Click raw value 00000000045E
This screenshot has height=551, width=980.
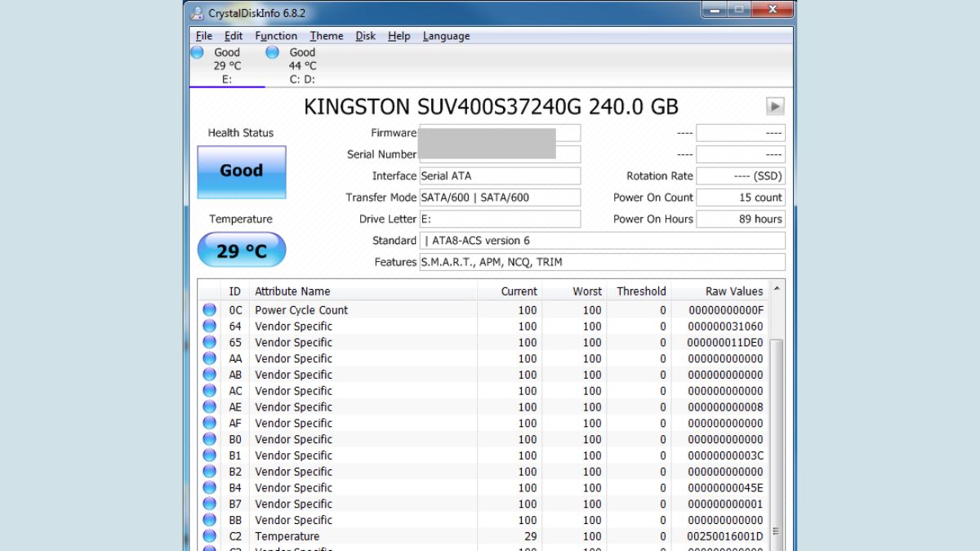(x=725, y=488)
